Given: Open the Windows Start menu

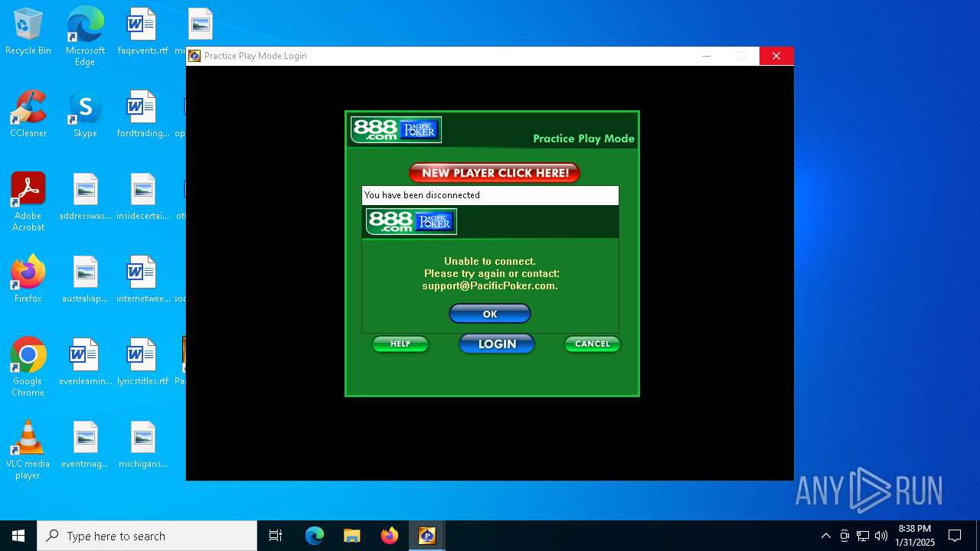Looking at the screenshot, I should pyautogui.click(x=18, y=536).
